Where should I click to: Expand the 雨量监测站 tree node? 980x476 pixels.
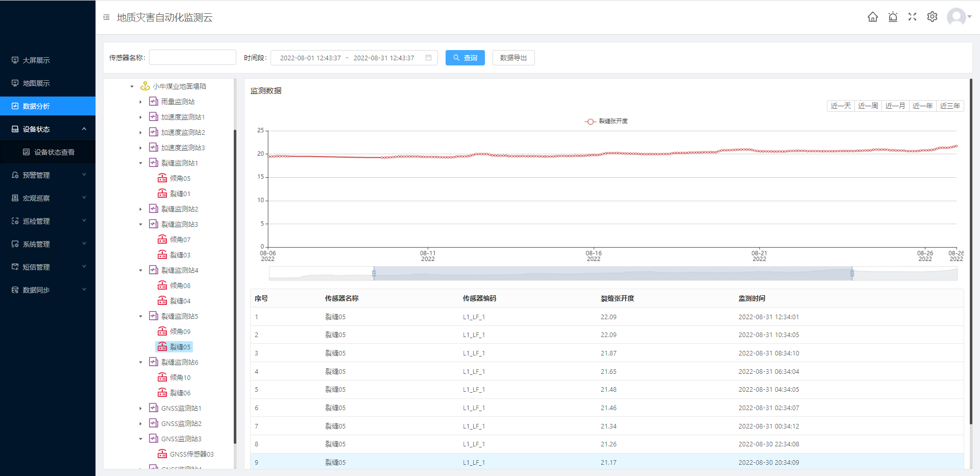pos(141,102)
